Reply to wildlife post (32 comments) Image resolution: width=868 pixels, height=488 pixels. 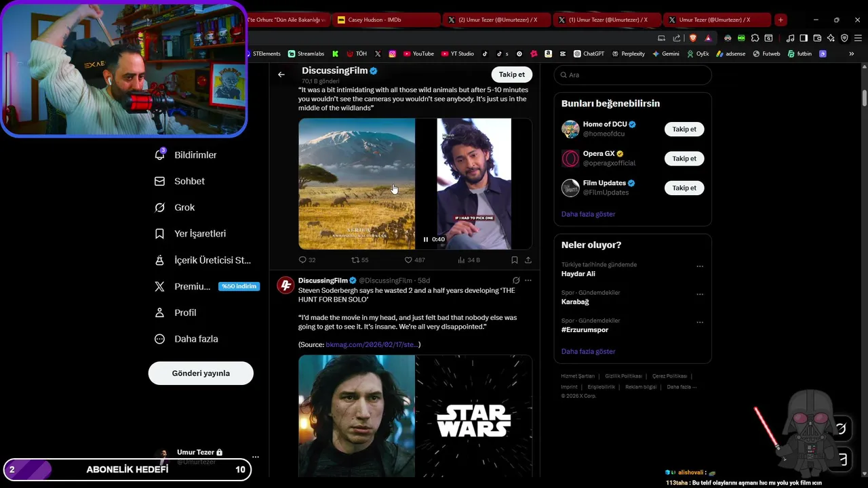coord(307,260)
